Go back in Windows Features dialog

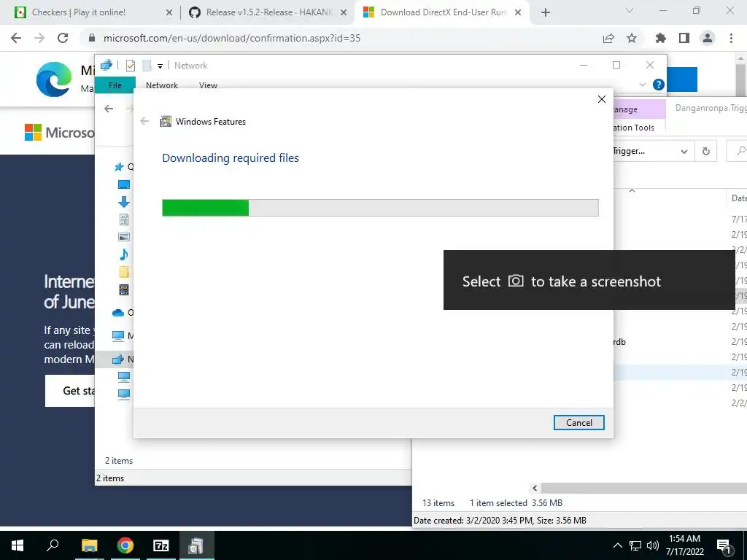[145, 122]
